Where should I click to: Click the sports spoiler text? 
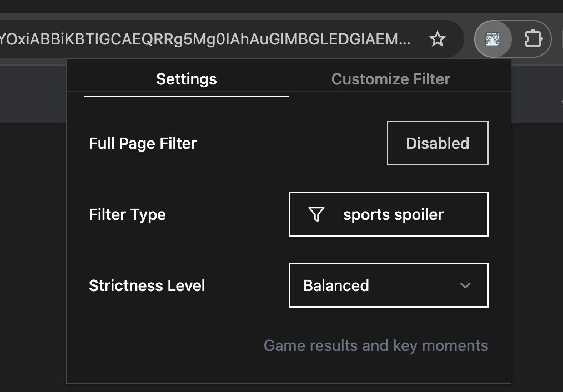(393, 214)
